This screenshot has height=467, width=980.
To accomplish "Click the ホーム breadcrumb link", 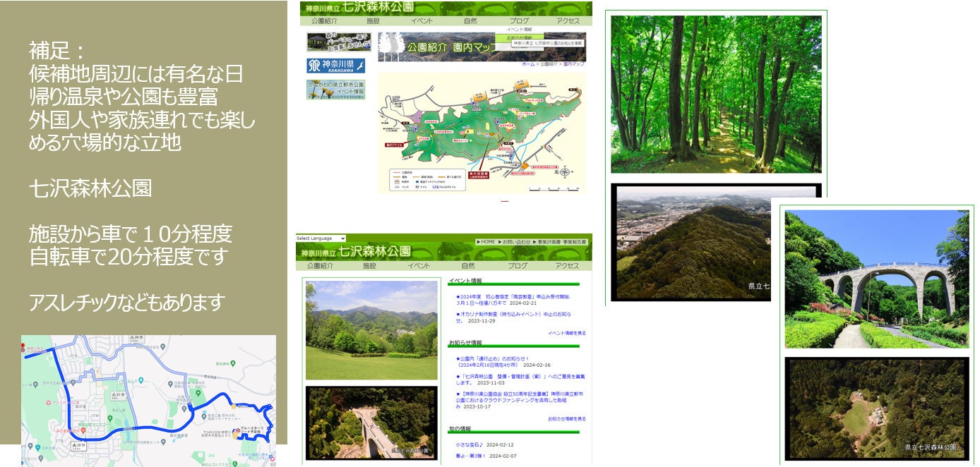I will (x=527, y=64).
